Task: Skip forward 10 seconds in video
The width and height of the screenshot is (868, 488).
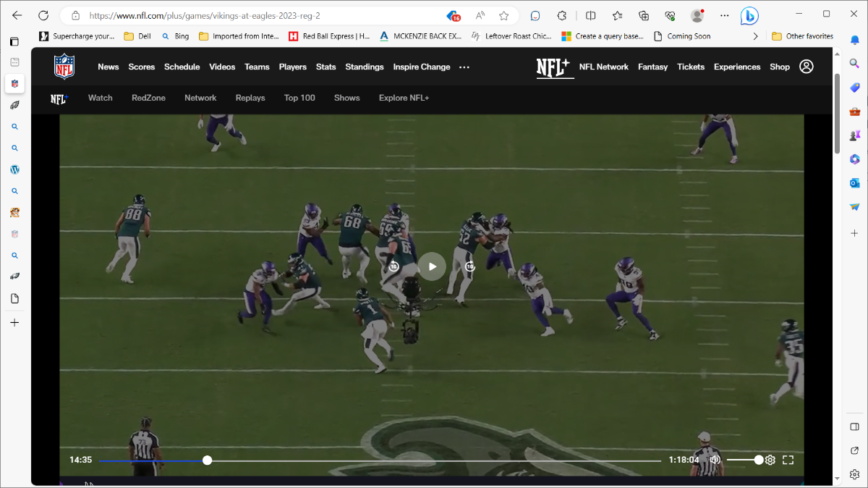Action: click(470, 266)
